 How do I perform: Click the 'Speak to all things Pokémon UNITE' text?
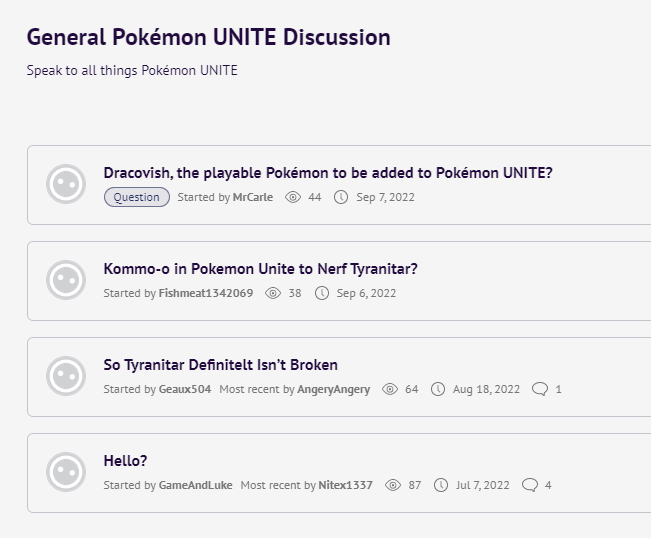tap(132, 70)
